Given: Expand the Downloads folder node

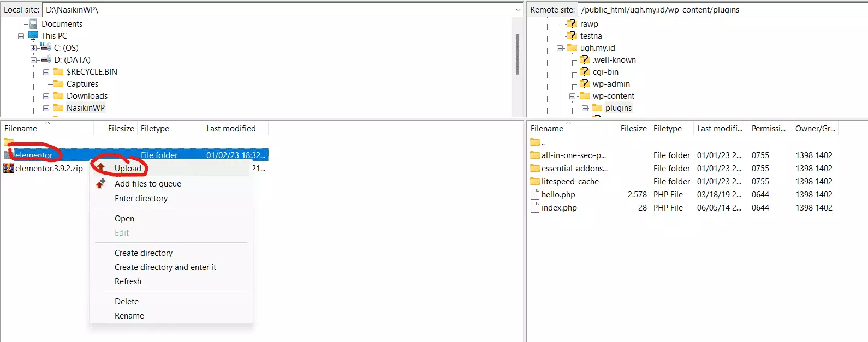Looking at the screenshot, I should (x=46, y=96).
